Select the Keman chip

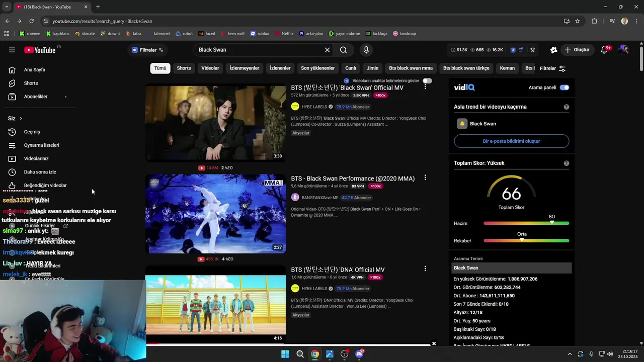507,68
